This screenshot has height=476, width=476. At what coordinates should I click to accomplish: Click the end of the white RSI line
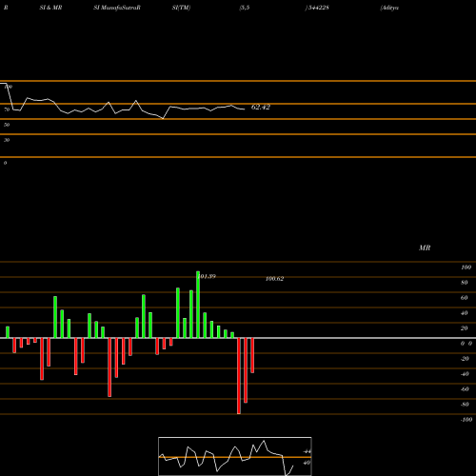[245, 109]
